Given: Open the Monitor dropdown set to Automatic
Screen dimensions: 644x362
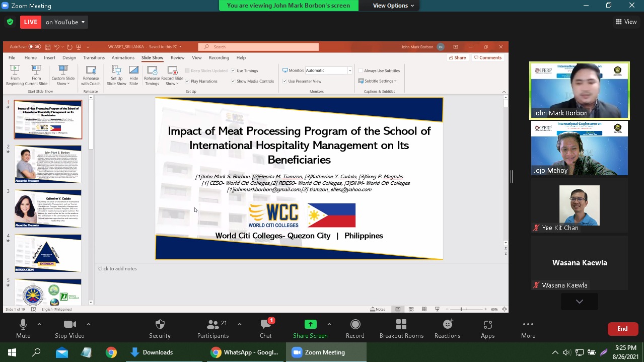Looking at the screenshot, I should [x=328, y=70].
